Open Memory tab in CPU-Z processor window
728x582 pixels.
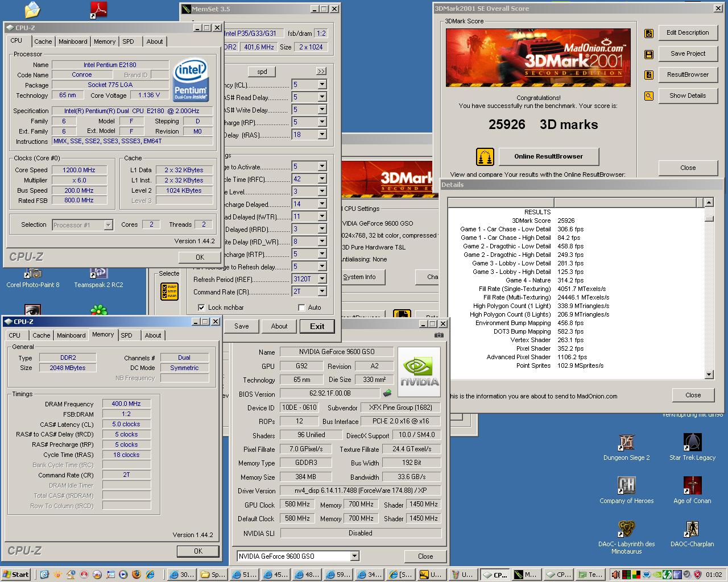click(105, 41)
